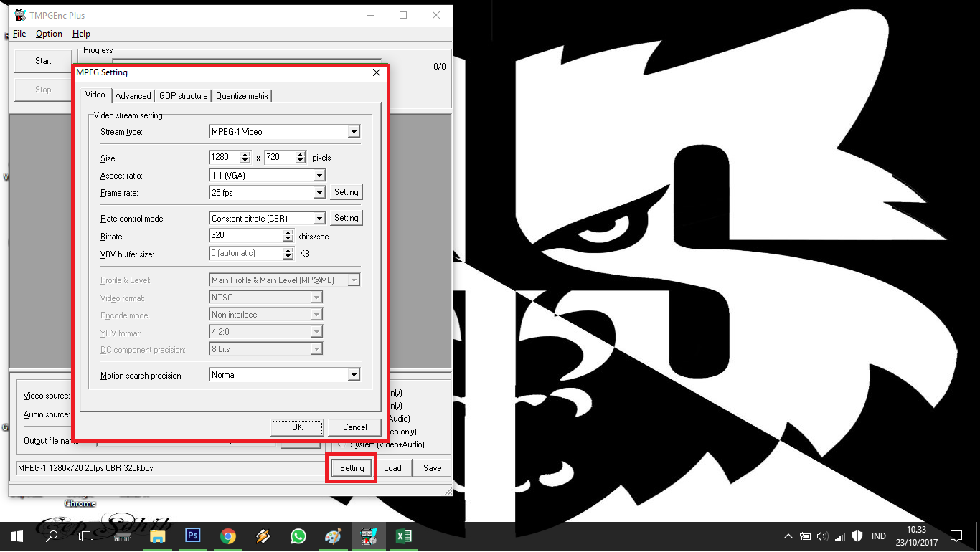The image size is (980, 552).
Task: Switch to the Video tab
Action: 95,95
